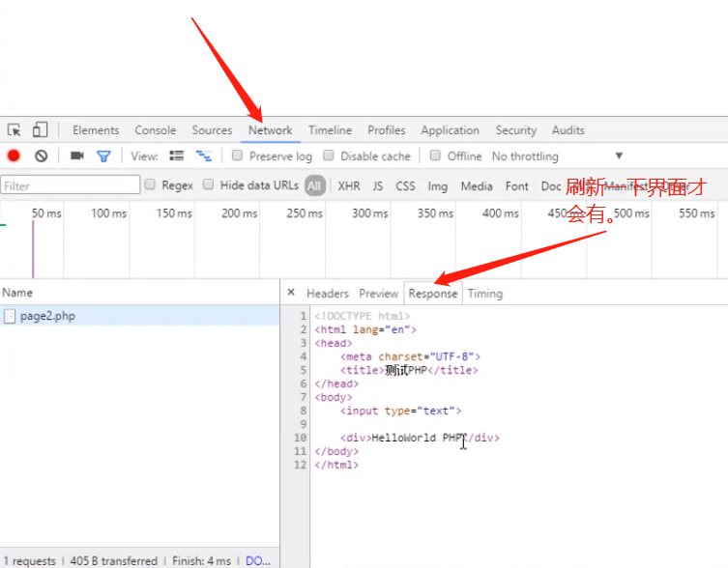Check the Regex checkbox
The height and width of the screenshot is (568, 728).
click(x=150, y=185)
